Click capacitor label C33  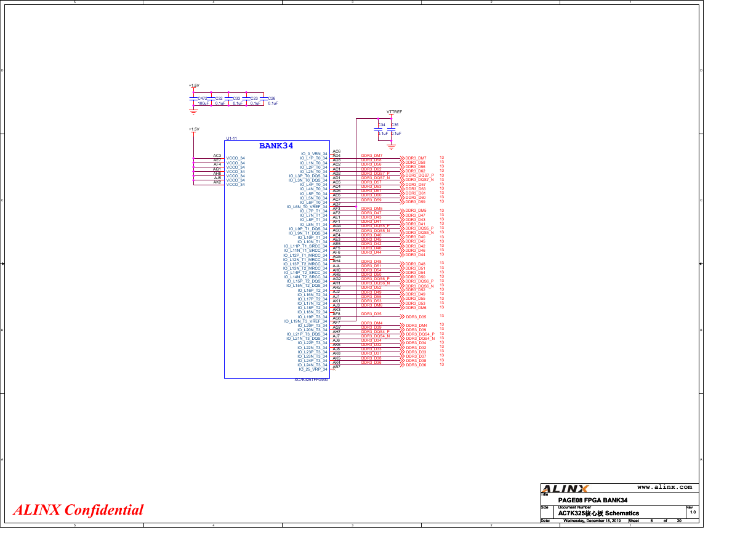tap(236, 99)
